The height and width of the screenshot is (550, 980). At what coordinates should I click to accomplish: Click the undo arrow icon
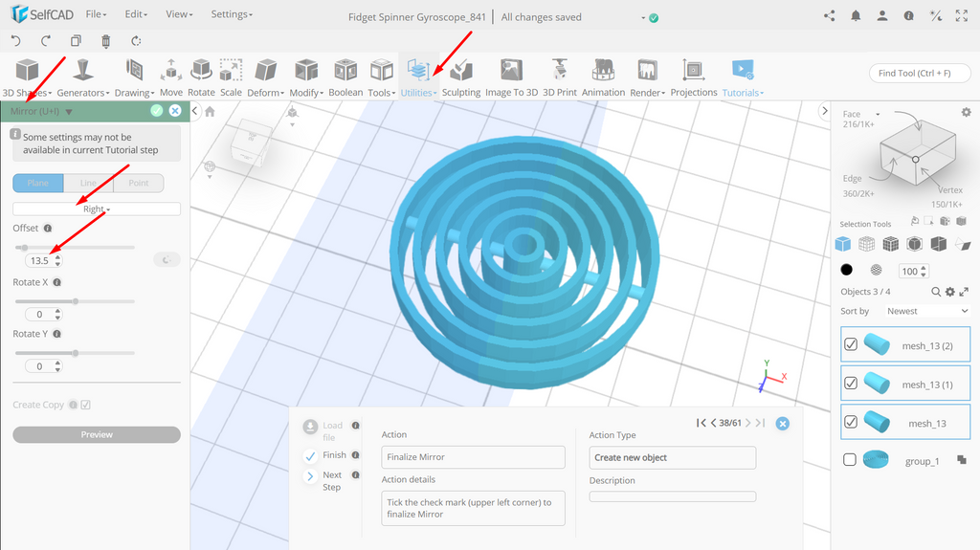pos(16,41)
